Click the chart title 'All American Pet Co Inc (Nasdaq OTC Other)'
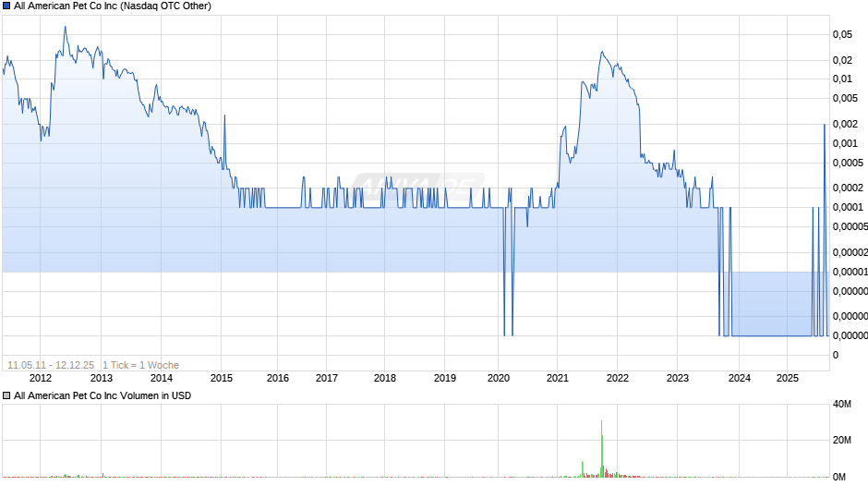This screenshot has height=486, width=868. pyautogui.click(x=113, y=6)
